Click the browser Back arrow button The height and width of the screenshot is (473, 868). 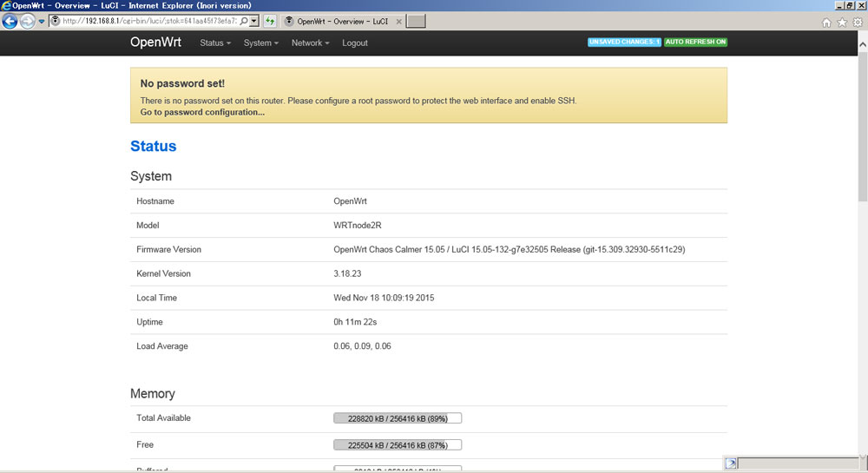pos(10,21)
